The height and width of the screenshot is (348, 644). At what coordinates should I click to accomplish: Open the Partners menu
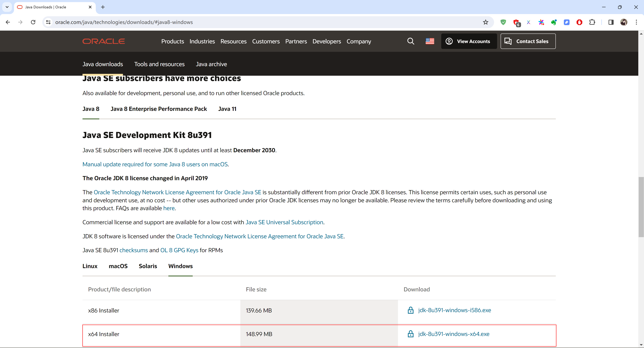coord(296,41)
